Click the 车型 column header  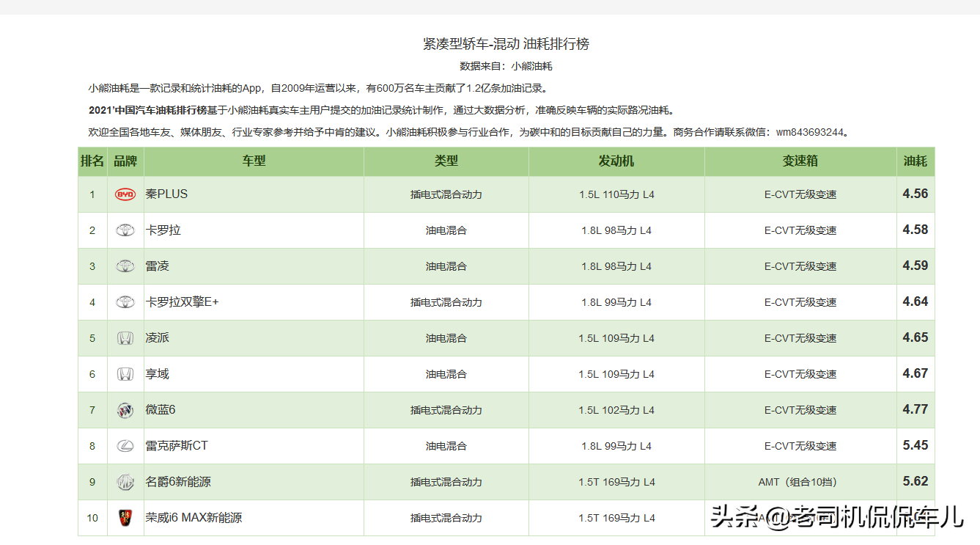[254, 161]
